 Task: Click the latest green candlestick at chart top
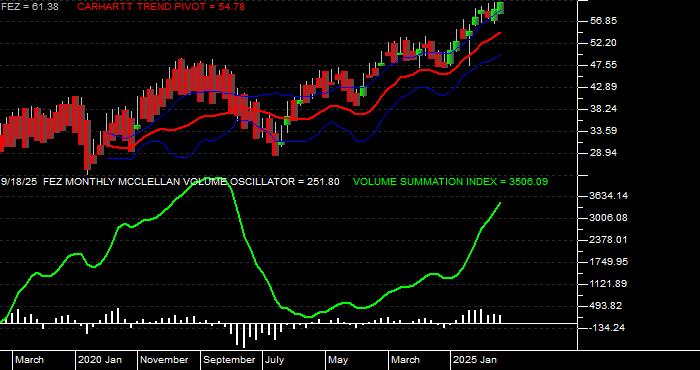click(x=500, y=8)
